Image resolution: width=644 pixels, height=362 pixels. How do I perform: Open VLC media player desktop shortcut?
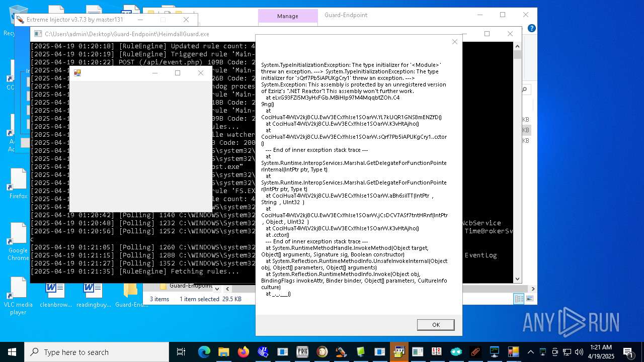coord(18,296)
